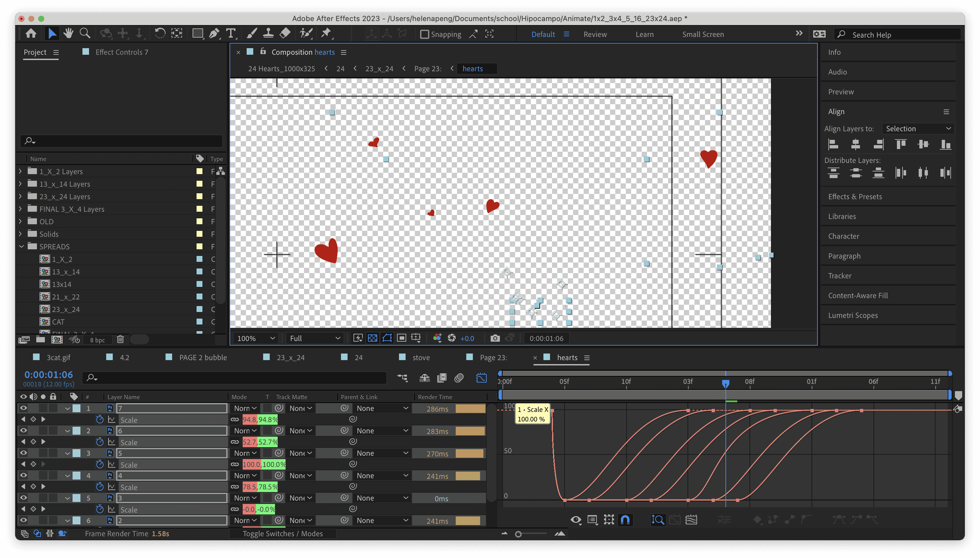The height and width of the screenshot is (558, 980).
Task: Click the Graph Editor button in timeline
Action: click(481, 378)
